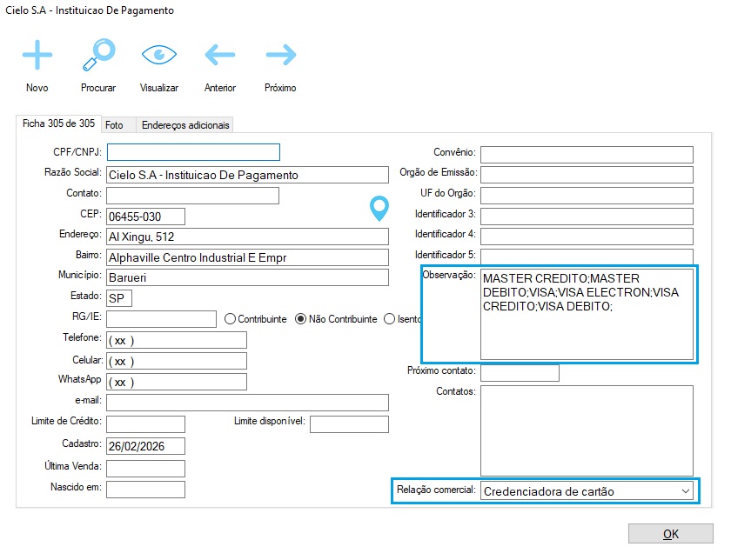Go to Próximo record arrow
The height and width of the screenshot is (560, 731).
(280, 56)
